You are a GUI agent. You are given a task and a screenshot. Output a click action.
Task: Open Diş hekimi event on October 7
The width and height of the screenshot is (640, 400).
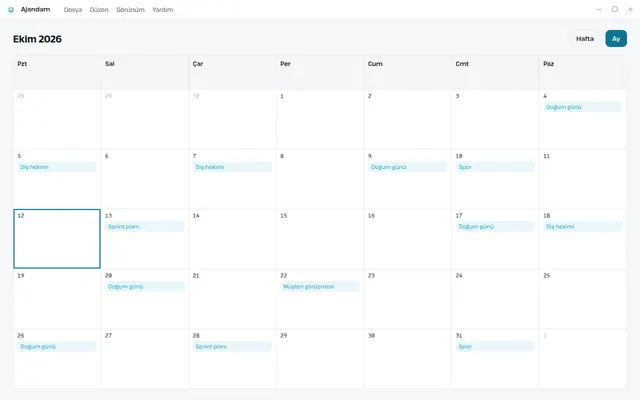[232, 167]
